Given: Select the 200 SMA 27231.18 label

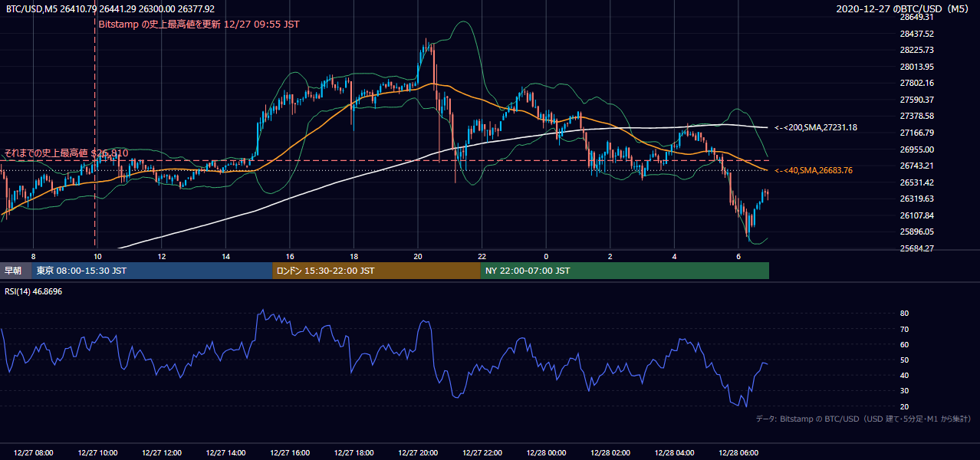Looking at the screenshot, I should pos(816,127).
